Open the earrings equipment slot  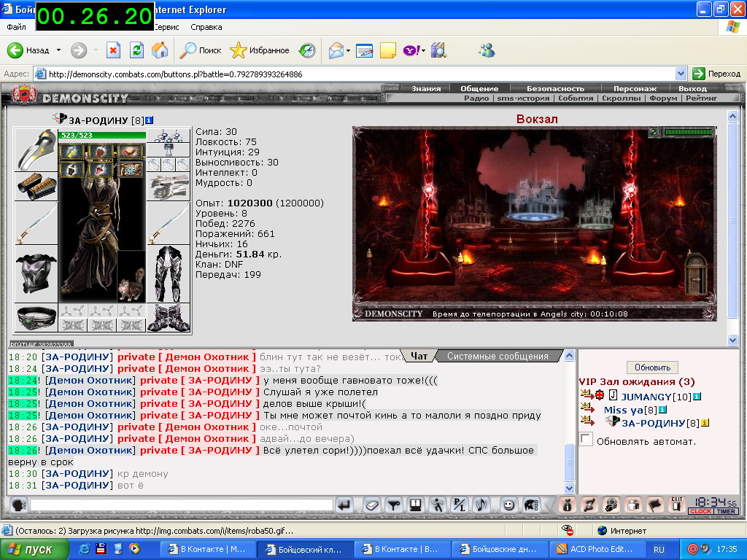pos(169,135)
